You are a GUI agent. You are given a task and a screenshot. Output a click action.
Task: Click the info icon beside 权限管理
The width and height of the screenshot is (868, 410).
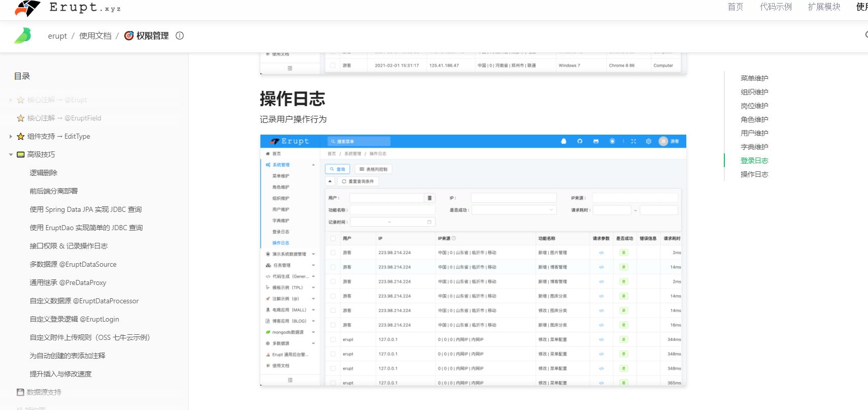tap(180, 36)
